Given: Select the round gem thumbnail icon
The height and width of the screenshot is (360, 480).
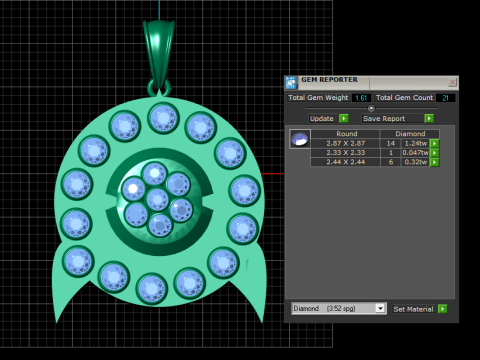Looking at the screenshot, I should pos(300,139).
